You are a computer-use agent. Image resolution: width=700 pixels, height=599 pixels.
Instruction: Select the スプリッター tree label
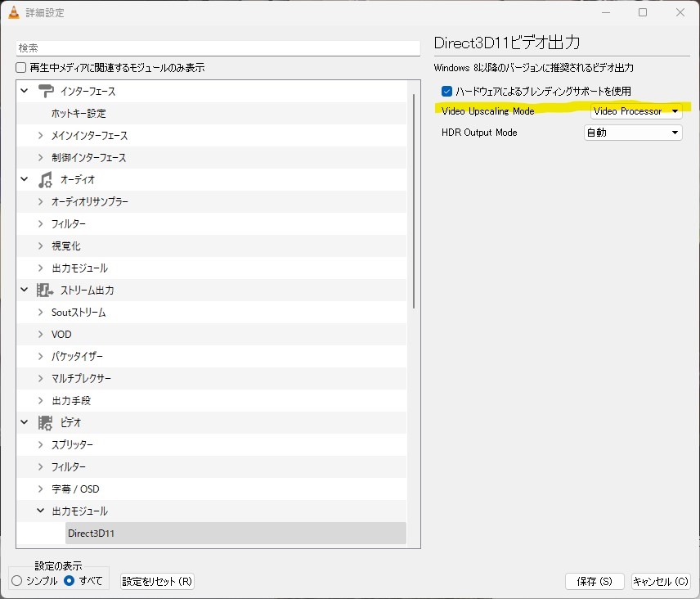(x=72, y=445)
